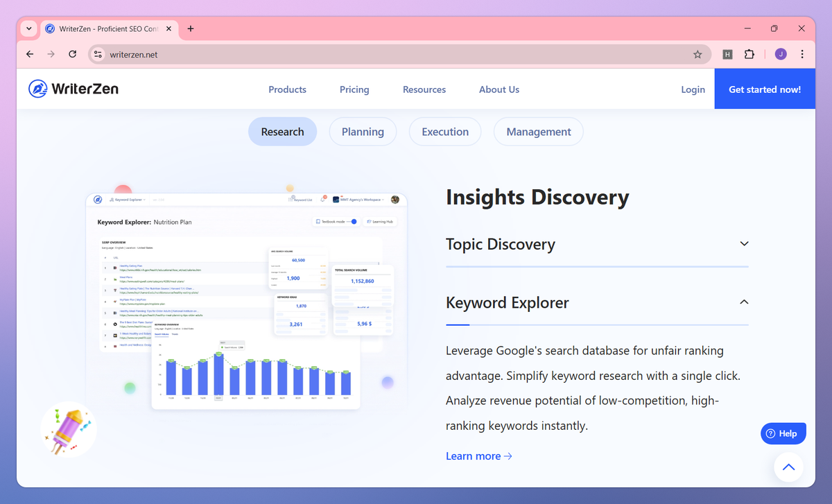Open the Products menu
Image resolution: width=832 pixels, height=504 pixels.
coord(287,89)
